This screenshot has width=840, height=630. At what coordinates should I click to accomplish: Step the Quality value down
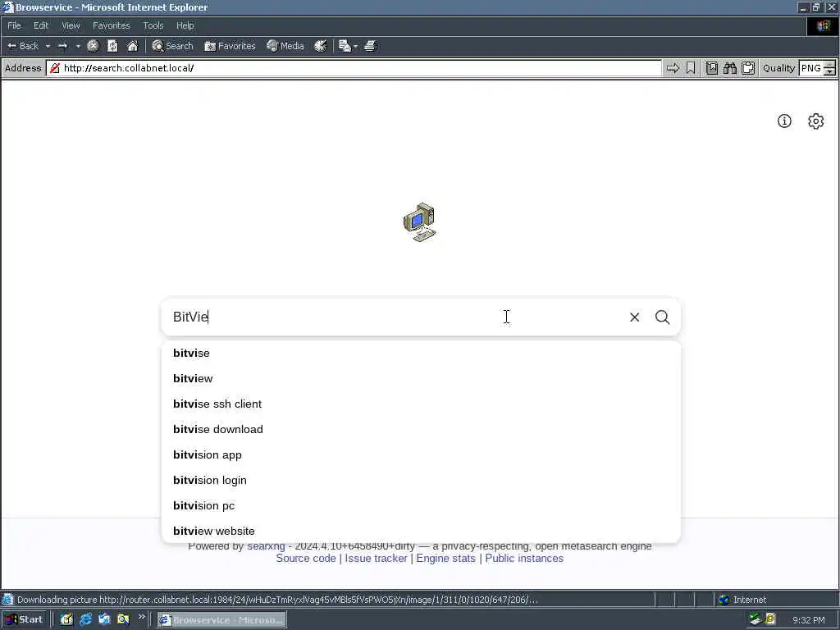point(829,72)
